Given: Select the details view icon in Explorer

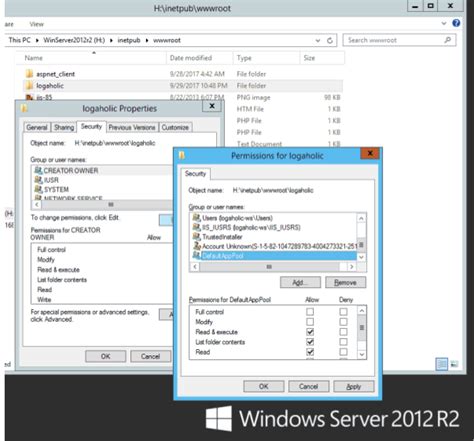Looking at the screenshot, I should point(442,364).
